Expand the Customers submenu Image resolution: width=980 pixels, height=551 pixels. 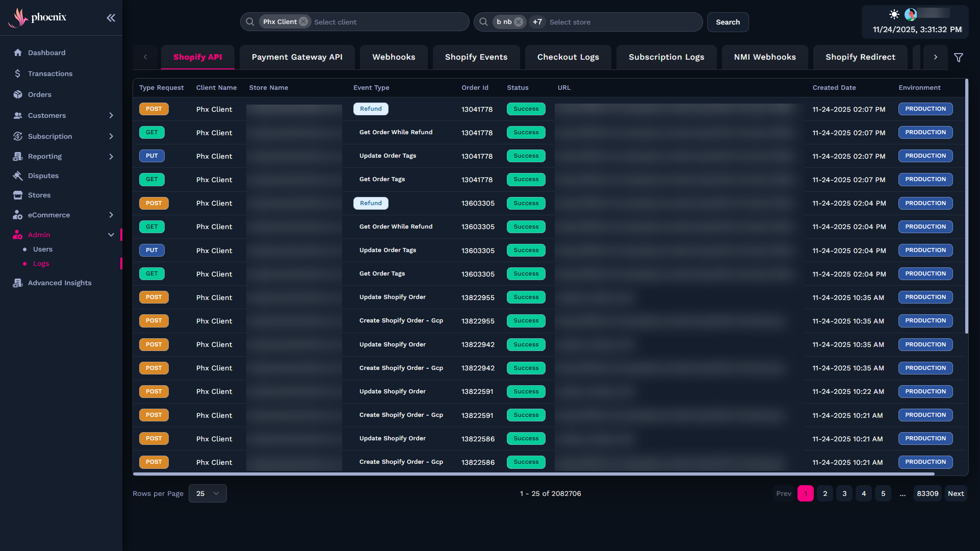tap(111, 115)
